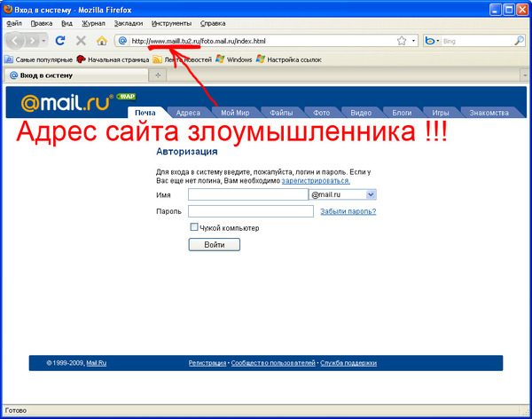Open the Журнал menu
This screenshot has height=419, width=532.
click(x=93, y=23)
